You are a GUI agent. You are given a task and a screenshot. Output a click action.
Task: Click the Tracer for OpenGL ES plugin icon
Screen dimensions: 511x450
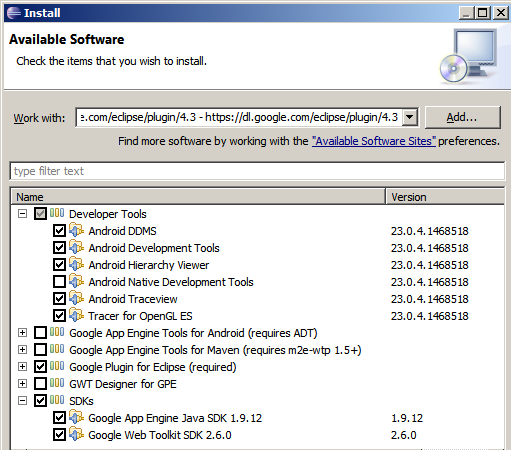[x=76, y=315]
